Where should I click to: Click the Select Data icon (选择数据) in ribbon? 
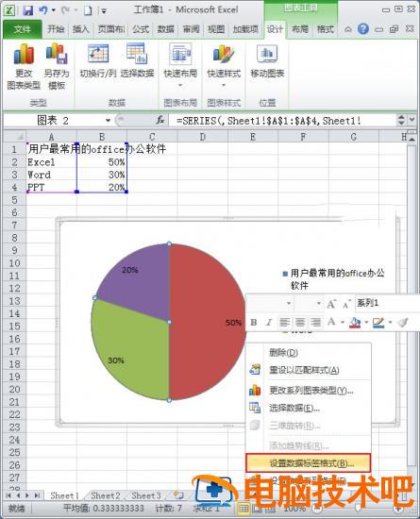pos(137,60)
